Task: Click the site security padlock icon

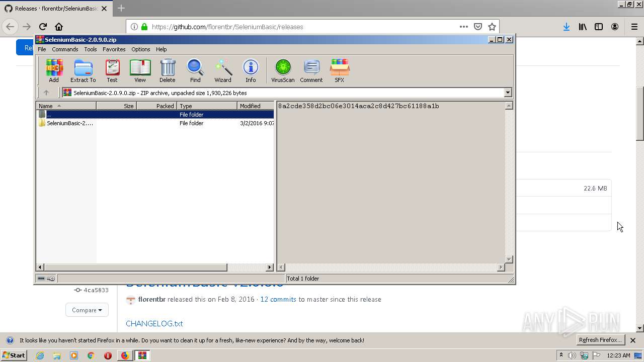Action: point(144,27)
